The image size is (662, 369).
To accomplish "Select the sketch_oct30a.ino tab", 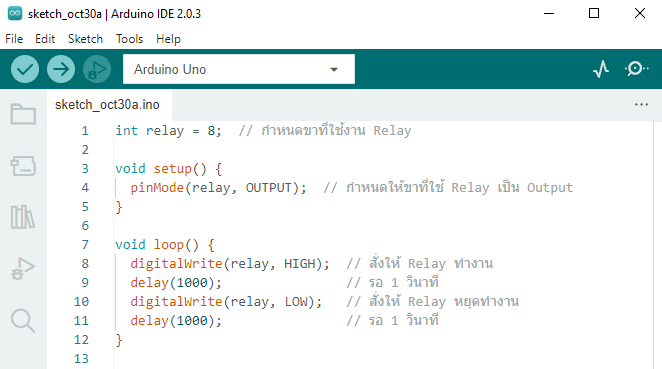I will tap(107, 105).
